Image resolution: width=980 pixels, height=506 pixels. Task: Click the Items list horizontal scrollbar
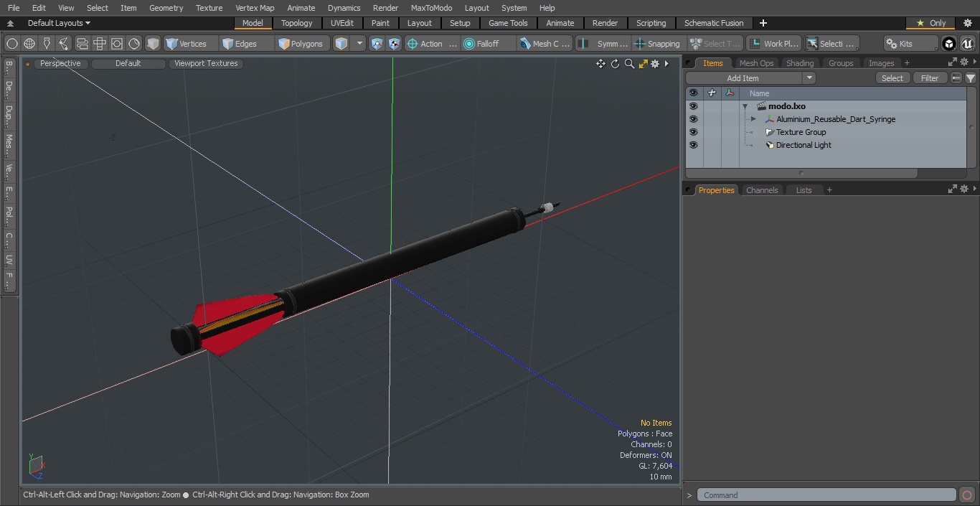[x=801, y=173]
